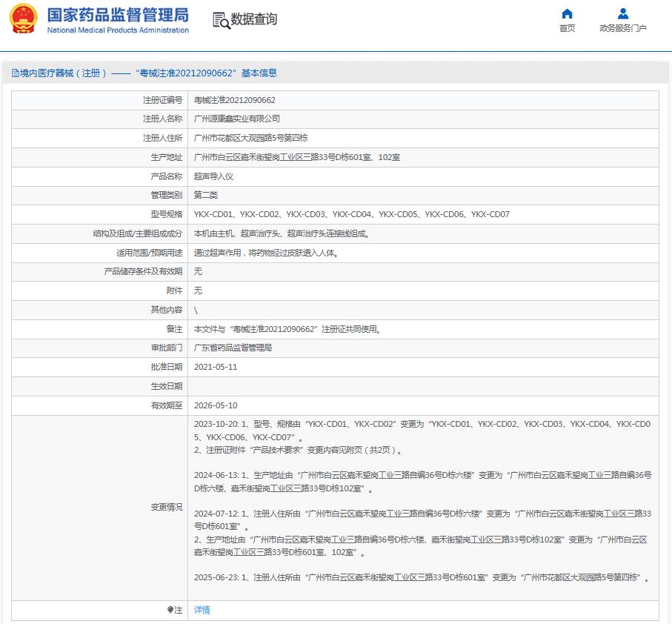
Task: Click expiry date 2026-05-10
Action: pos(216,405)
